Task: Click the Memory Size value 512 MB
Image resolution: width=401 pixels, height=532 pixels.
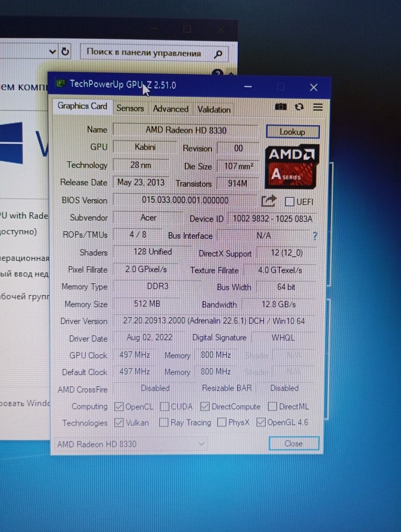Action: coord(147,304)
